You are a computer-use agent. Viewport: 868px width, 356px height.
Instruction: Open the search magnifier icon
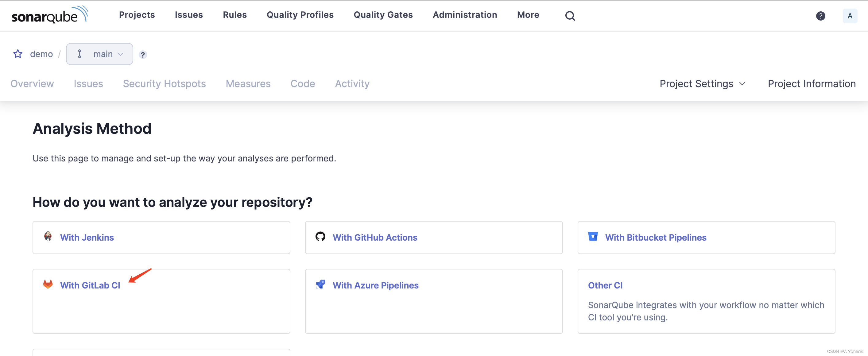(570, 16)
